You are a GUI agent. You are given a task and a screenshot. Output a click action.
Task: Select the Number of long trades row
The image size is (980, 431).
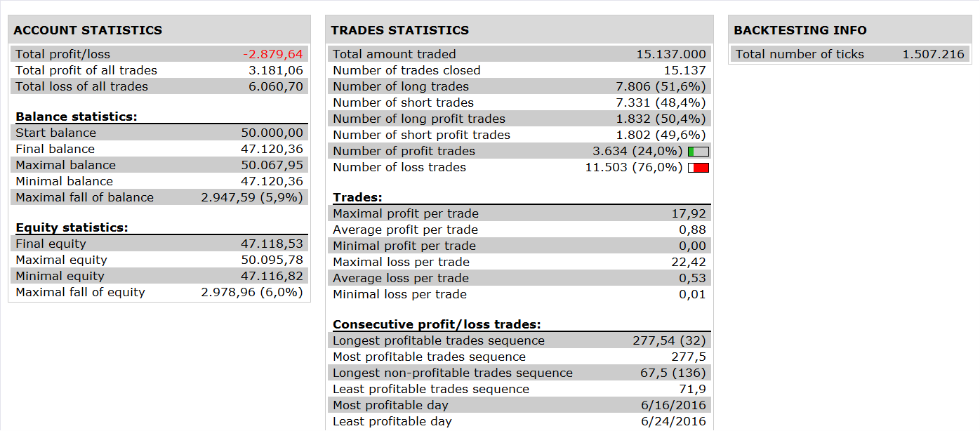click(x=519, y=86)
